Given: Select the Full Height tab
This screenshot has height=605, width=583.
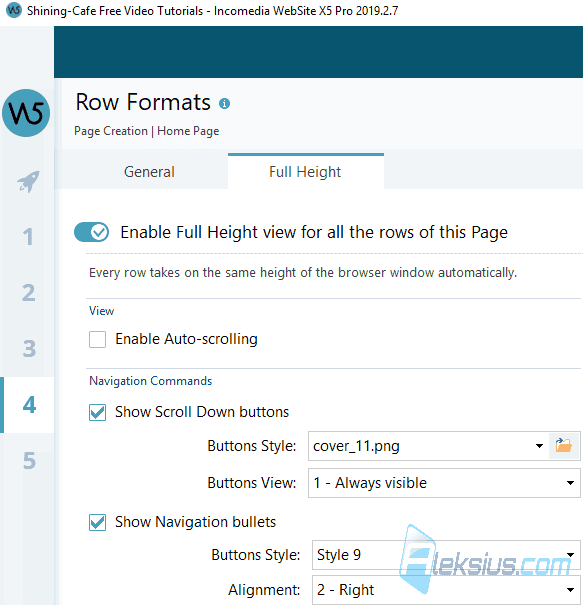Looking at the screenshot, I should click(x=306, y=172).
